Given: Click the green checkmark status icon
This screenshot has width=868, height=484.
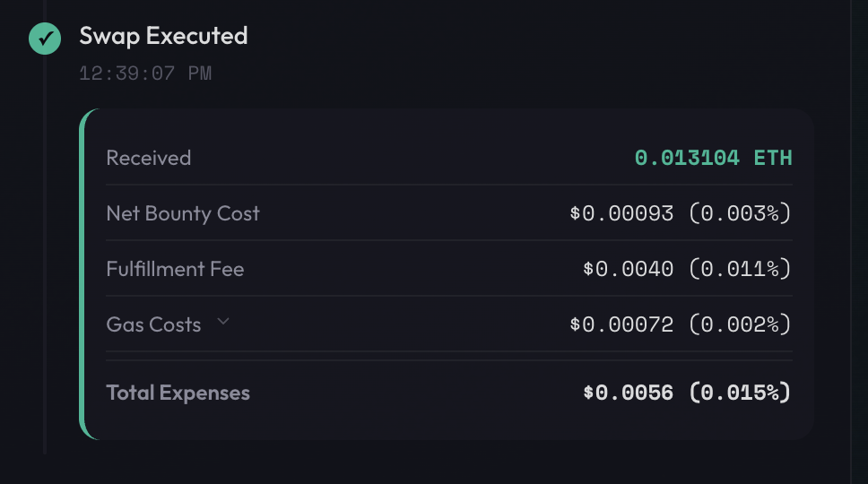Looking at the screenshot, I should pos(45,39).
